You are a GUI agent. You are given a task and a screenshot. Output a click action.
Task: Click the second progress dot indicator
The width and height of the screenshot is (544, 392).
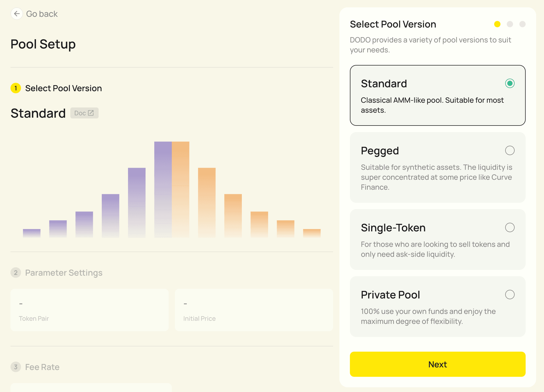coord(509,24)
